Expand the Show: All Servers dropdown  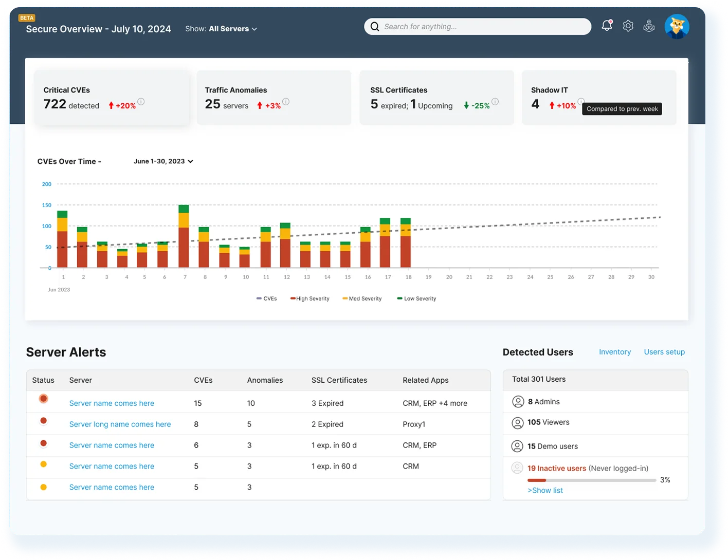pos(222,29)
